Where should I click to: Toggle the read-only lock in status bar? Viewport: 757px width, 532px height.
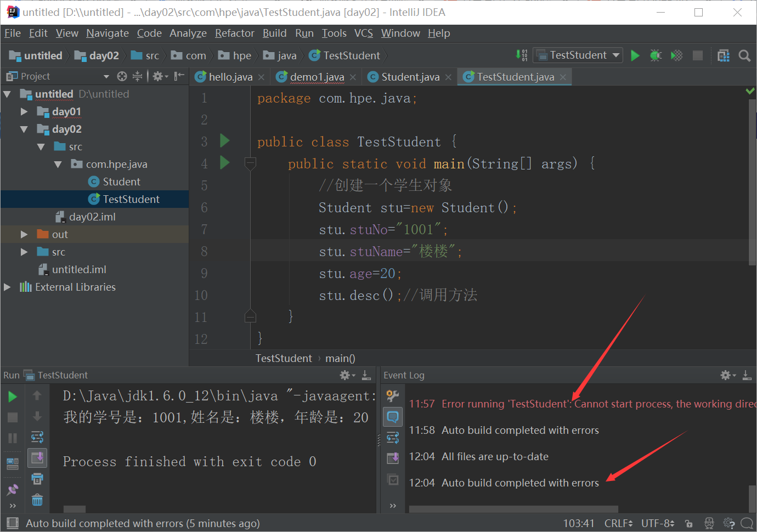tap(689, 523)
